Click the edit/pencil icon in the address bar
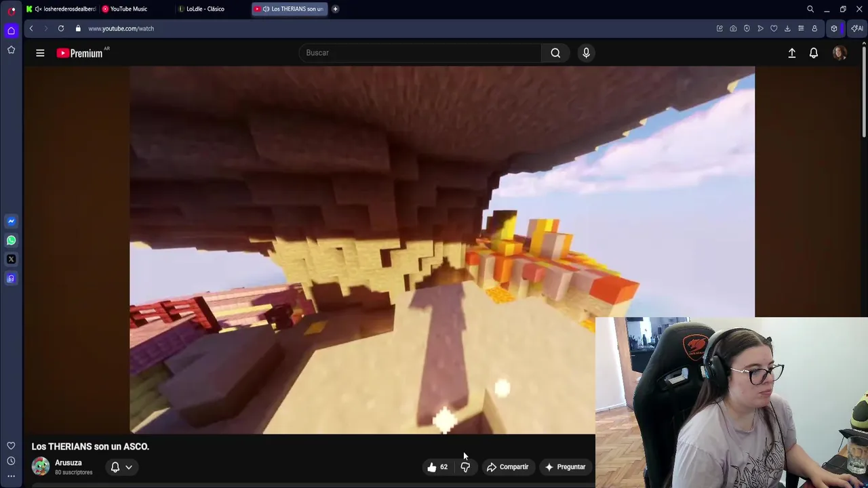The image size is (868, 488). (719, 28)
